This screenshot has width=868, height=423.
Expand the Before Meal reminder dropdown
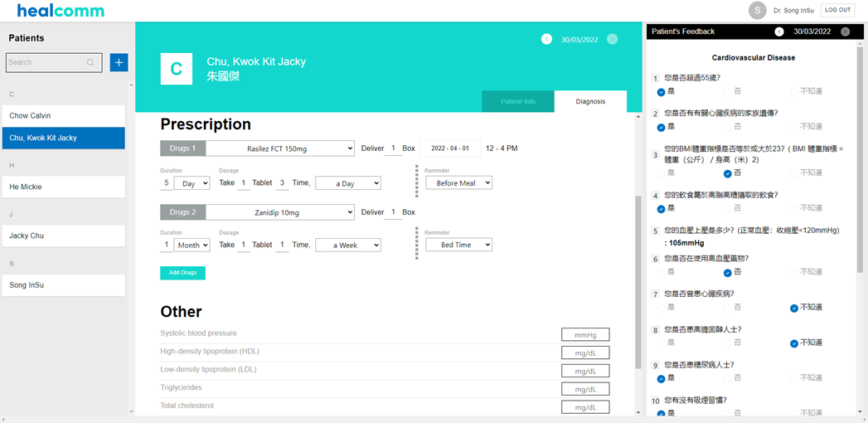click(458, 182)
